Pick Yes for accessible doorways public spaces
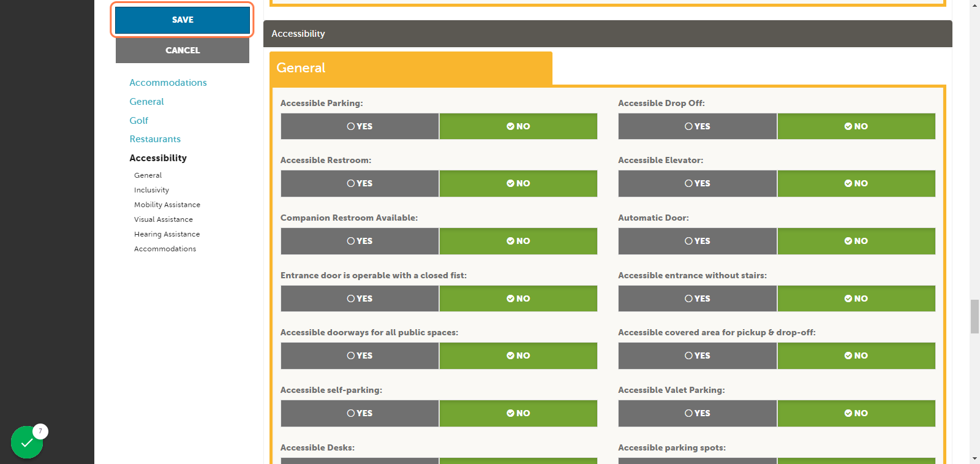980x464 pixels. (360, 356)
